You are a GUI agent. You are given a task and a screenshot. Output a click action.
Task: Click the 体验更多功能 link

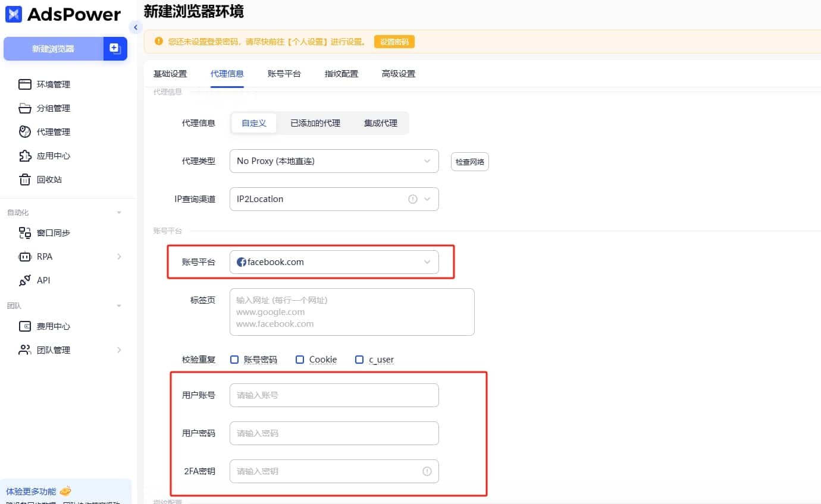click(x=31, y=492)
